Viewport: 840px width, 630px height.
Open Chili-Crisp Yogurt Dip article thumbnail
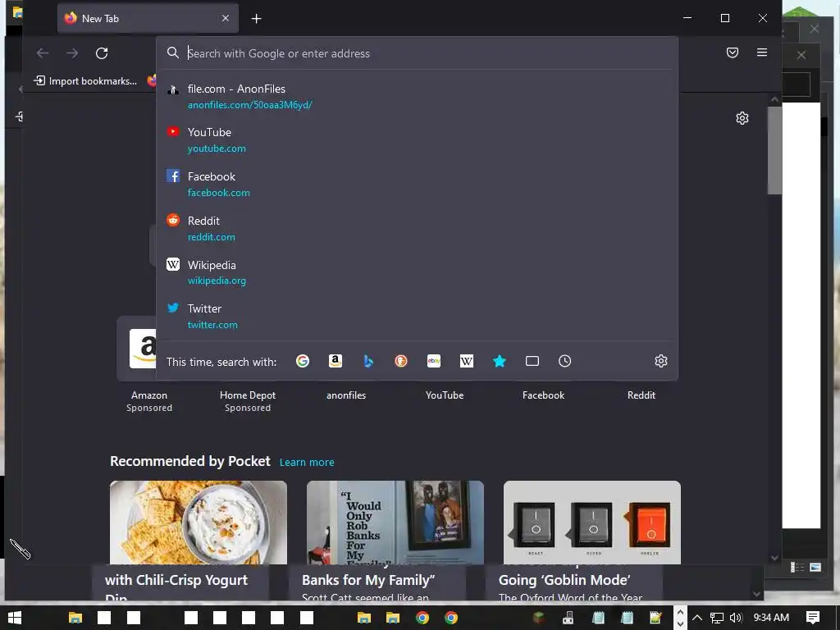[199, 523]
